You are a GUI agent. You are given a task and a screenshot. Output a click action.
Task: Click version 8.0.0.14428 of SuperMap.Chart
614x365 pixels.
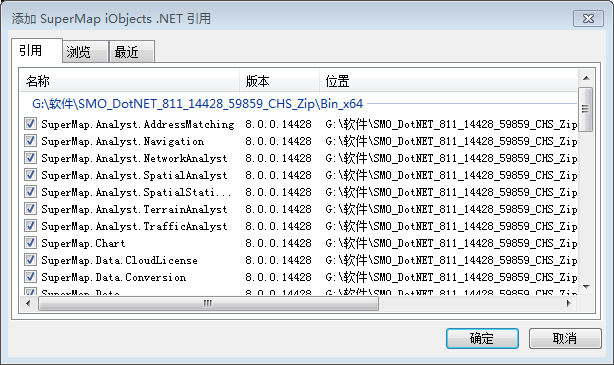tap(278, 243)
